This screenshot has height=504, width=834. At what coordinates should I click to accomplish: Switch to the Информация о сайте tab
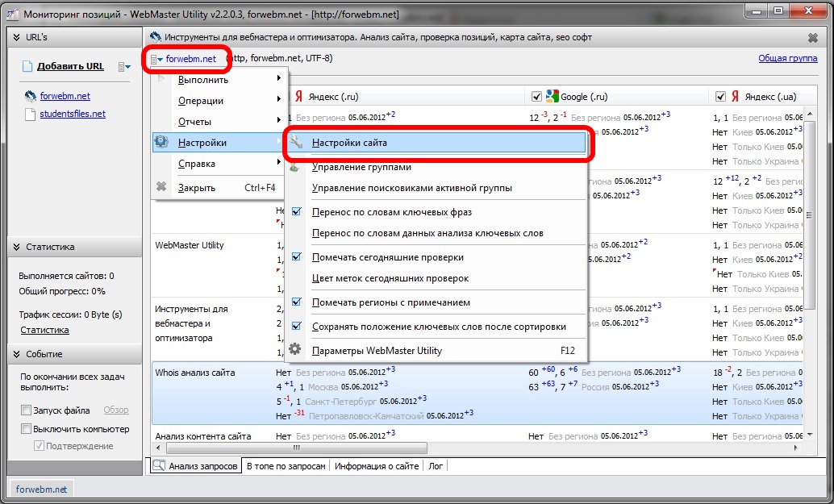pyautogui.click(x=376, y=466)
